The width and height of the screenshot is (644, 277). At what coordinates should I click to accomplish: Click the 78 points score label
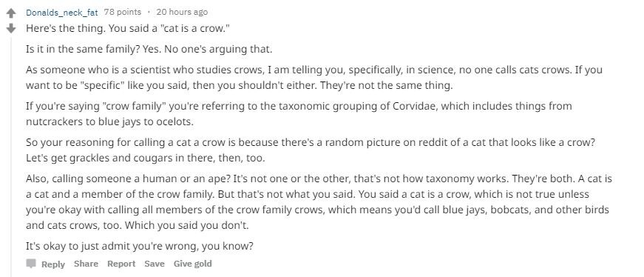[x=123, y=13]
